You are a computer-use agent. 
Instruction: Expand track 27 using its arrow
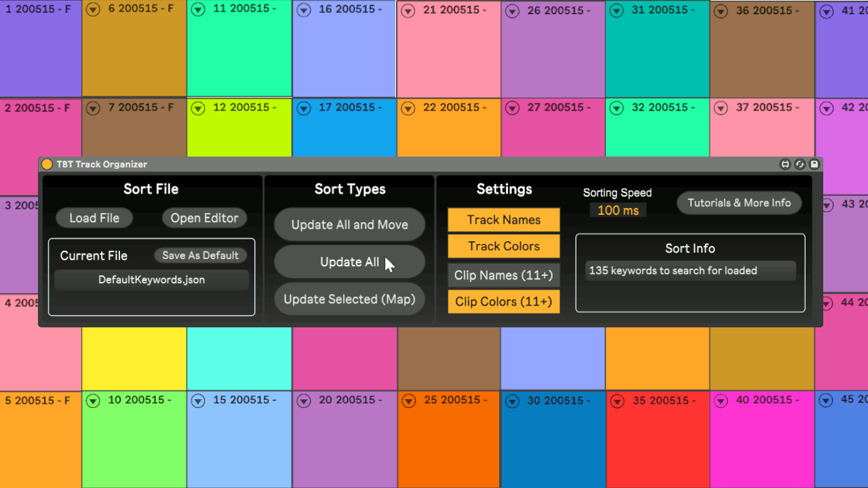[513, 108]
